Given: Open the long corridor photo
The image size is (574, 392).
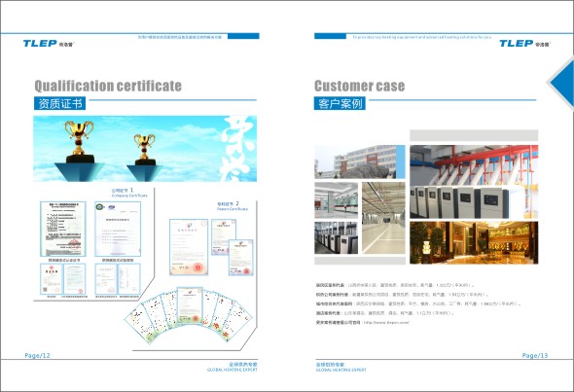Looking at the screenshot, I should tap(383, 218).
